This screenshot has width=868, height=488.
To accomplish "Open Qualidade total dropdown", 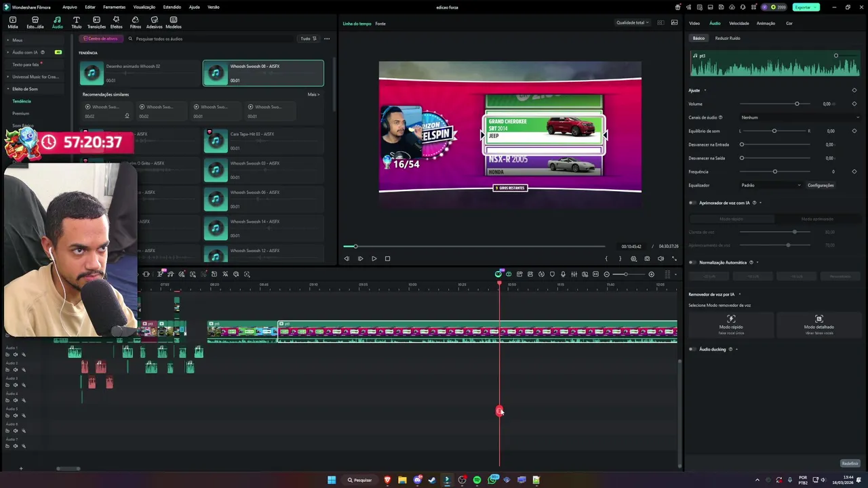I will 632,22.
